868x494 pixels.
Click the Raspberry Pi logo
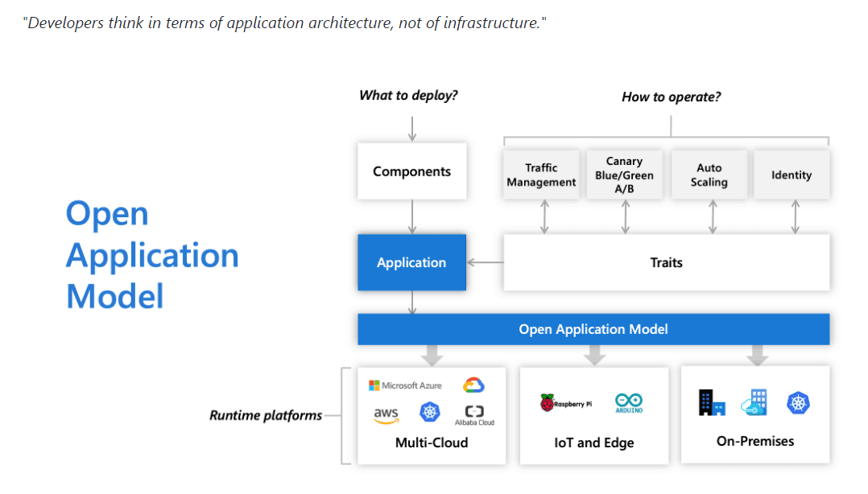tap(565, 403)
